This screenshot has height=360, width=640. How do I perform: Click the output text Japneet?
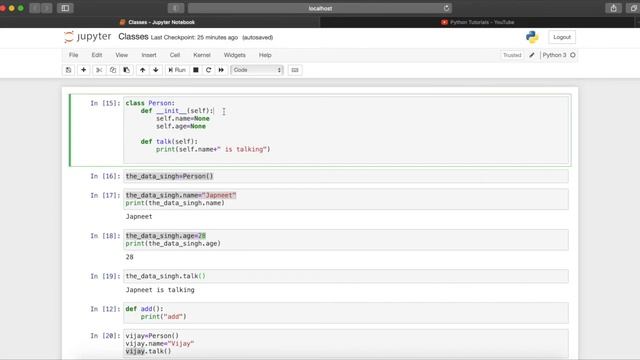click(139, 217)
